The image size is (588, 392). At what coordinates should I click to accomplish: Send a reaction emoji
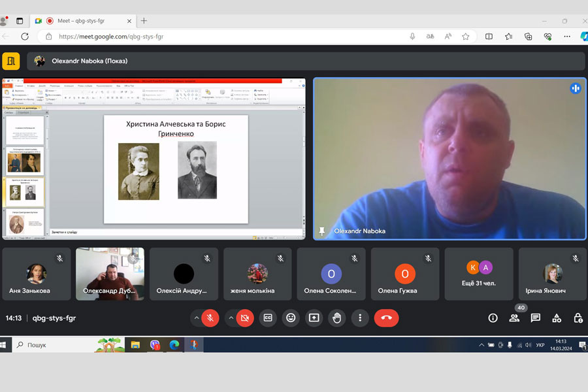click(291, 318)
